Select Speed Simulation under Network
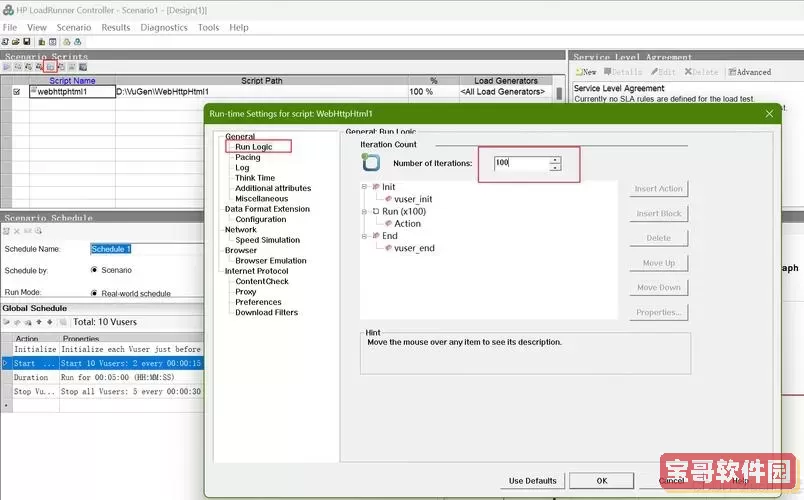804x500 pixels. 268,240
